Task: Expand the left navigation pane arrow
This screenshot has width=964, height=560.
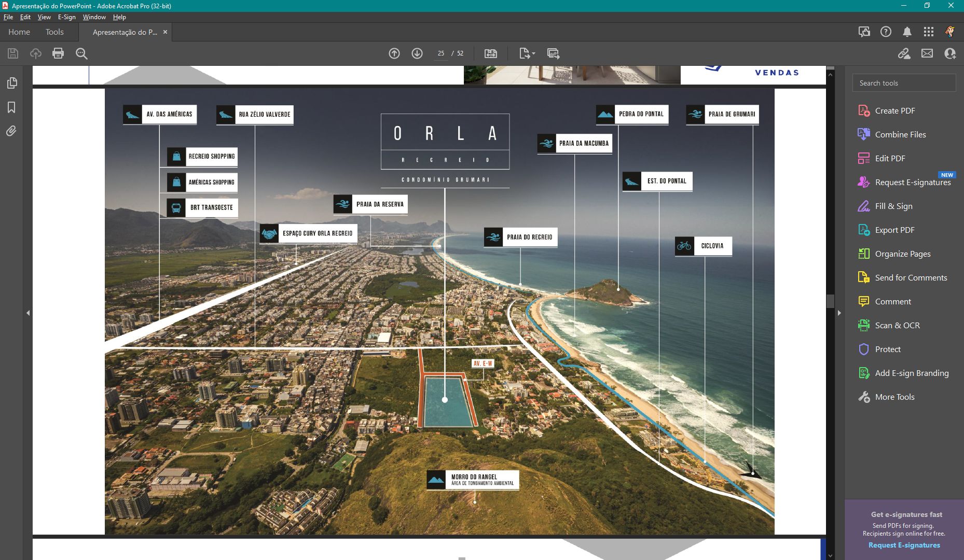Action: pos(28,313)
